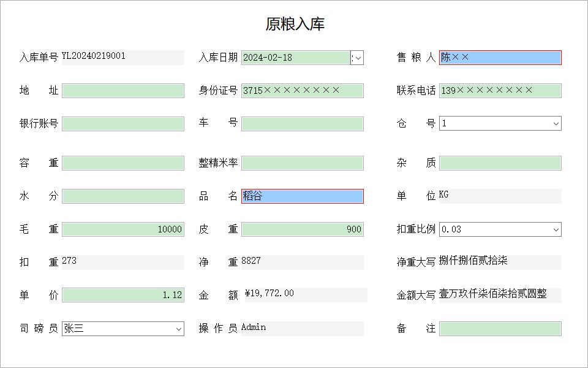Open the 司磅员 combo box arrow
Viewport: 588px width, 368px height.
(x=178, y=329)
